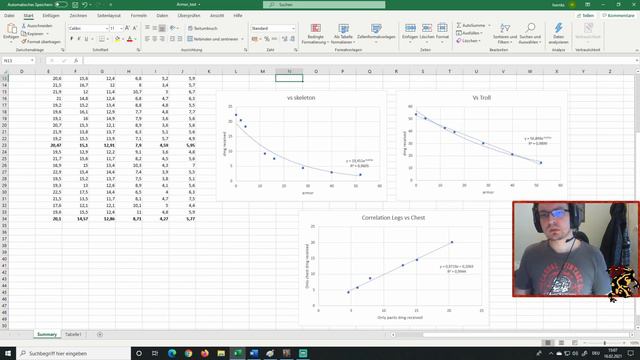Viewport: 640px width, 360px height.
Task: Switch to the Seitenlayout ribbon tab
Action: coord(109,16)
